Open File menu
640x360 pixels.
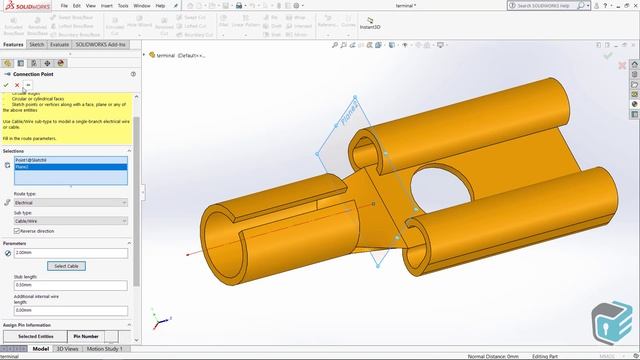click(x=64, y=6)
